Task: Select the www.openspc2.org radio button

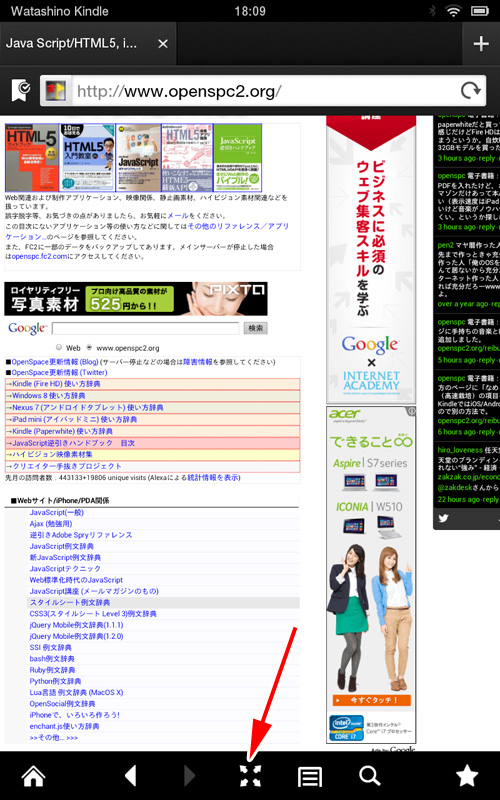Action: (x=90, y=347)
